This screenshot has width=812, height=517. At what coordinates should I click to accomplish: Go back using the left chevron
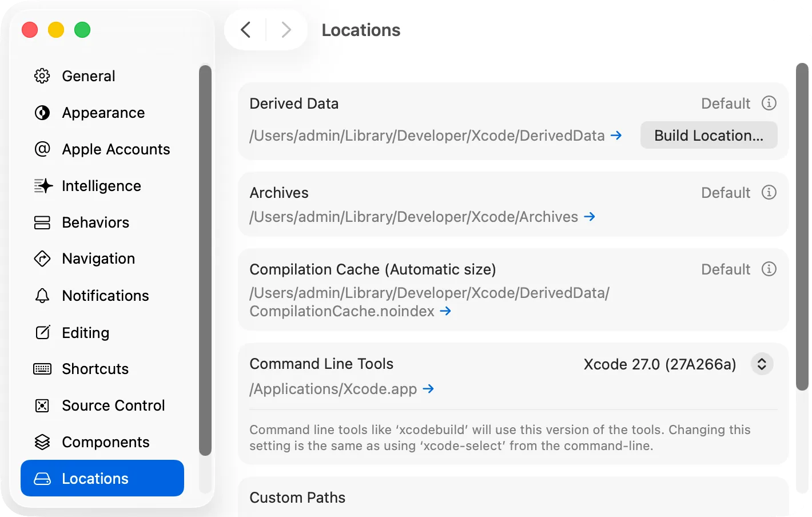coord(246,30)
